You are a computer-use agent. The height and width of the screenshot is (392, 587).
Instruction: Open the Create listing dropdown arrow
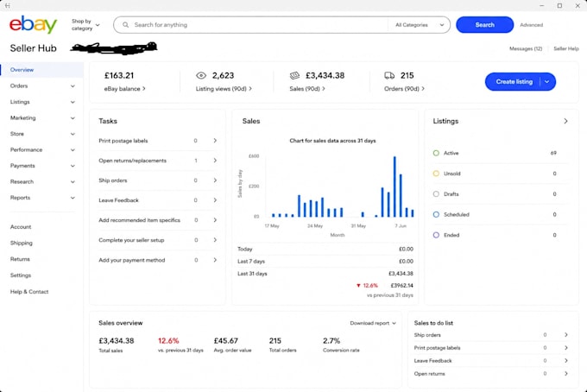547,82
